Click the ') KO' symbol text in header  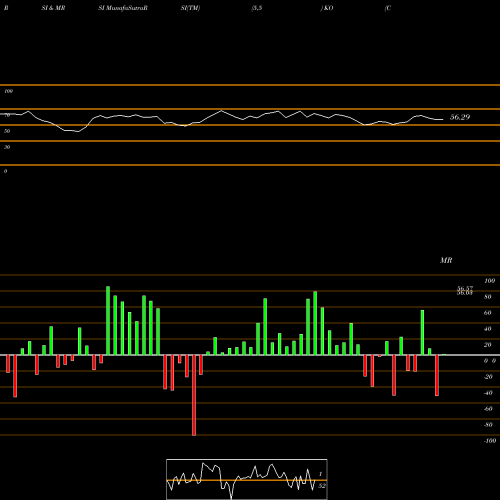click(327, 8)
